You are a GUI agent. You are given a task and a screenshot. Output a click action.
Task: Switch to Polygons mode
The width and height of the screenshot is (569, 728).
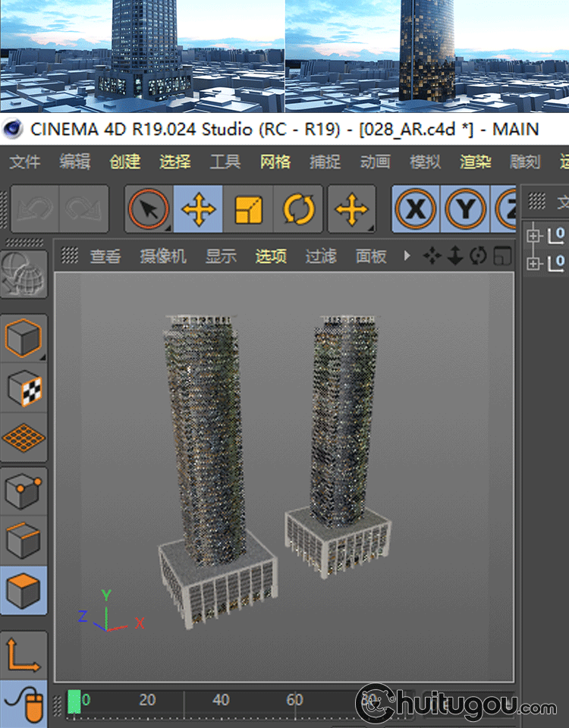(24, 590)
